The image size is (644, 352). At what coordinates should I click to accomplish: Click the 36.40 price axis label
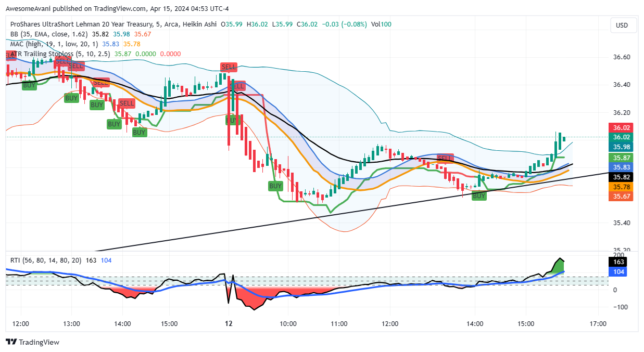[622, 85]
